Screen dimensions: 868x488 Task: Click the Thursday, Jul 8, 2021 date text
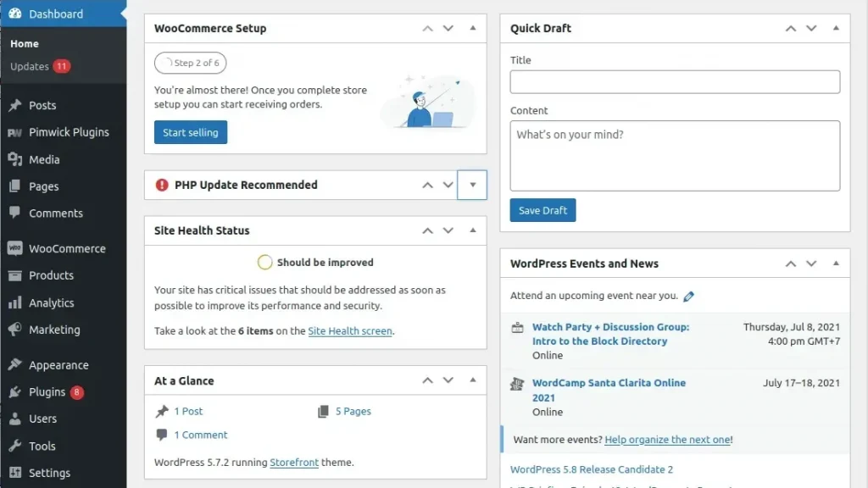click(792, 327)
